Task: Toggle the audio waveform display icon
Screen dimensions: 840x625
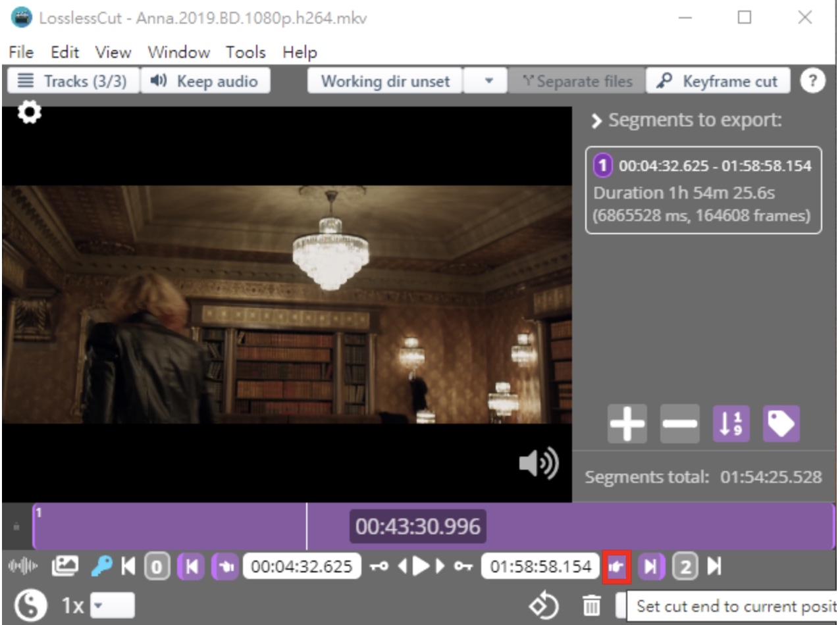Action: 22,566
